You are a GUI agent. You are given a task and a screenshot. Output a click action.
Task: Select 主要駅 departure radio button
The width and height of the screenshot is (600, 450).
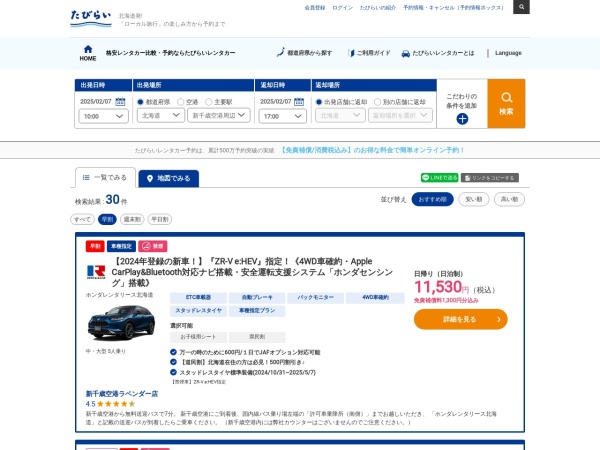pos(209,102)
